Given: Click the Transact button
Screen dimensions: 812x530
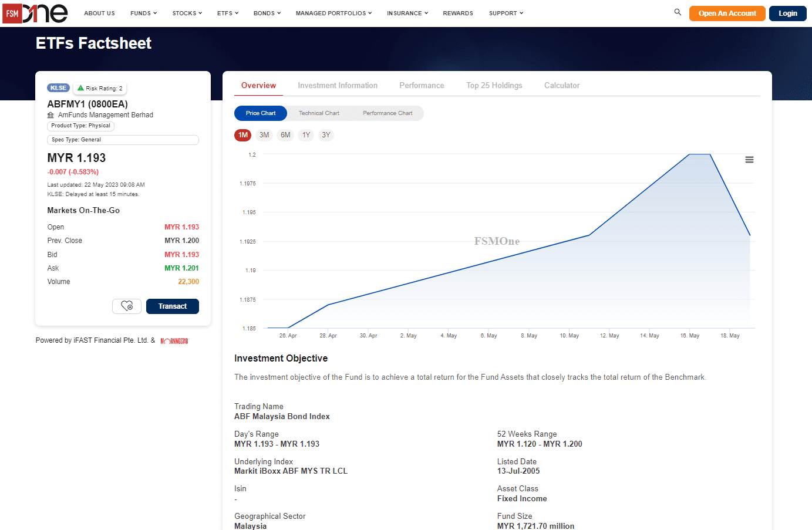Looking at the screenshot, I should [172, 306].
